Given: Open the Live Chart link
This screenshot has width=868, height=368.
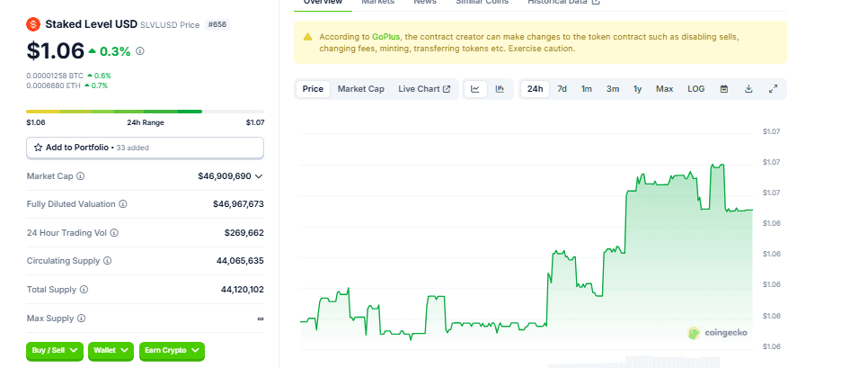Looking at the screenshot, I should [424, 89].
